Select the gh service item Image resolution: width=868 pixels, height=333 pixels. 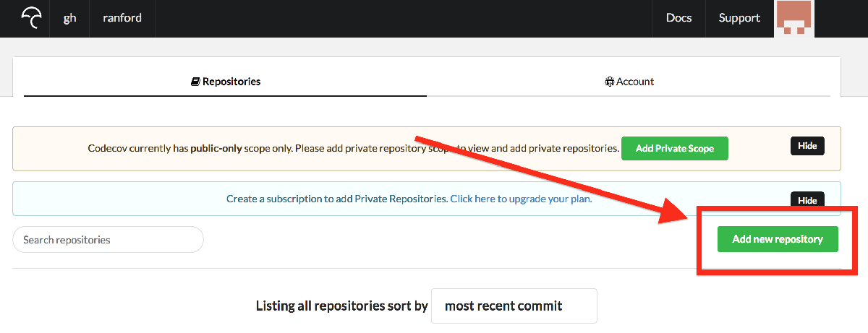pyautogui.click(x=69, y=18)
